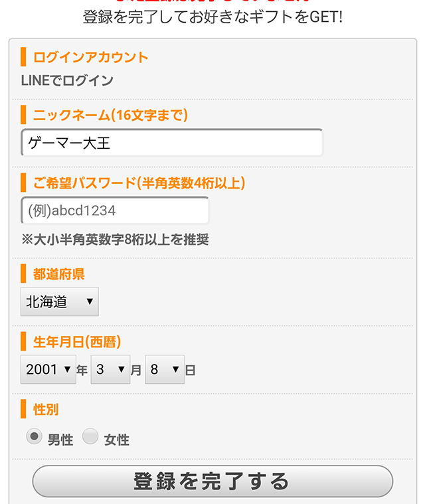This screenshot has width=425, height=504.
Task: Open the birth day dropdown before 日
Action: pyautogui.click(x=164, y=370)
